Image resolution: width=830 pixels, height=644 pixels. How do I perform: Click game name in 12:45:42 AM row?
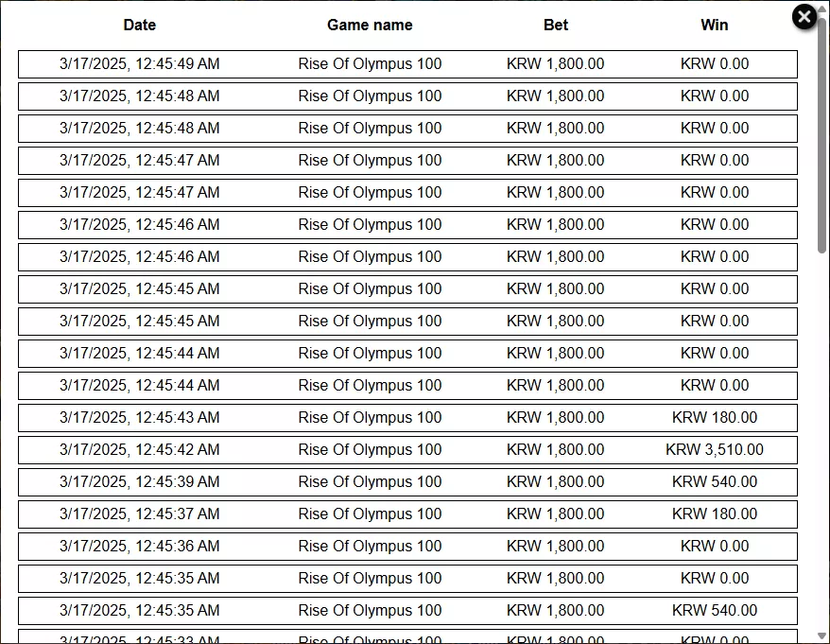[370, 449]
